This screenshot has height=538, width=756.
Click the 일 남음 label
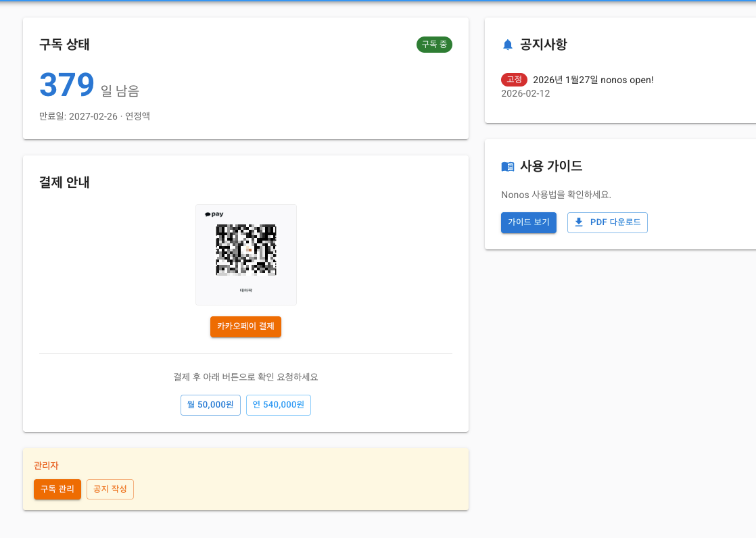click(x=120, y=91)
